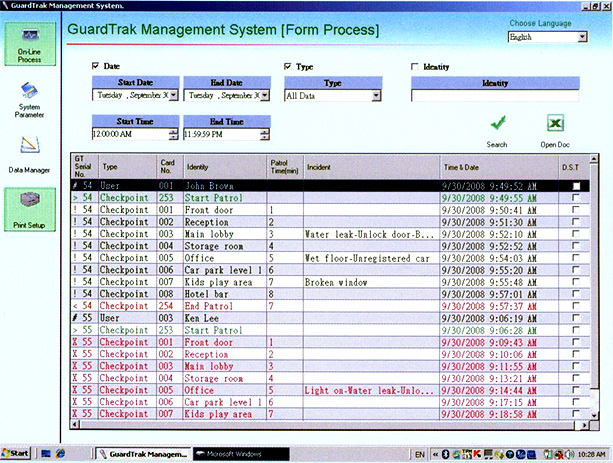The width and height of the screenshot is (613, 463).
Task: Select the End Patrol row card 254
Action: [x=330, y=306]
